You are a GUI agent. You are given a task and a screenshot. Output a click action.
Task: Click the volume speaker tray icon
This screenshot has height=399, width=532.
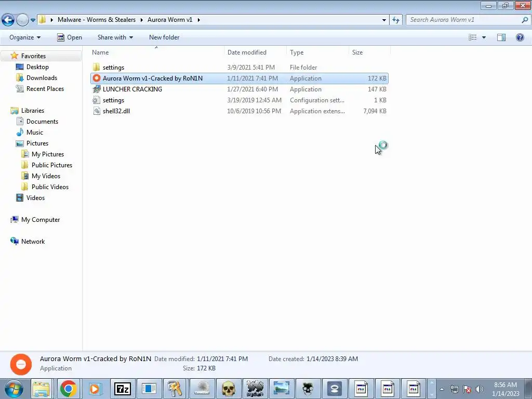pos(480,389)
